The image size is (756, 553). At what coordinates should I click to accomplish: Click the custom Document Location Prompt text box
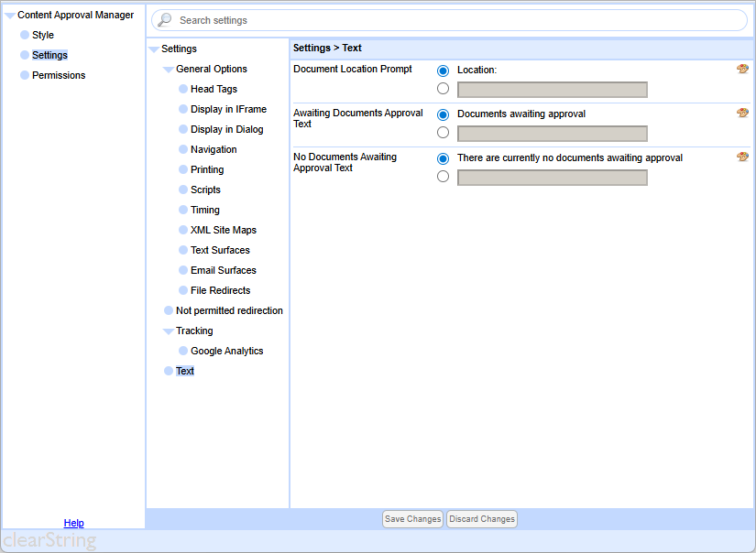(x=552, y=90)
